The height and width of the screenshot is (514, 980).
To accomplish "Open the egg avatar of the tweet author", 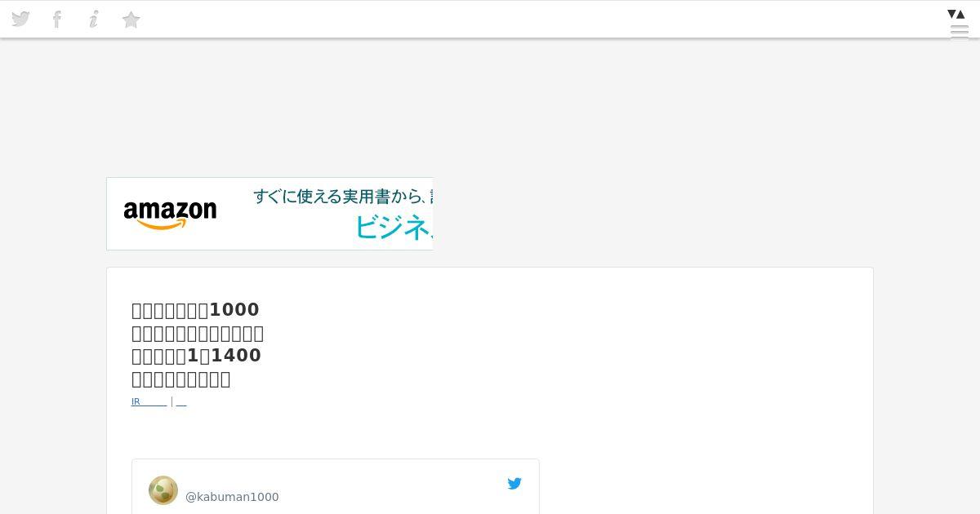I will coord(163,490).
